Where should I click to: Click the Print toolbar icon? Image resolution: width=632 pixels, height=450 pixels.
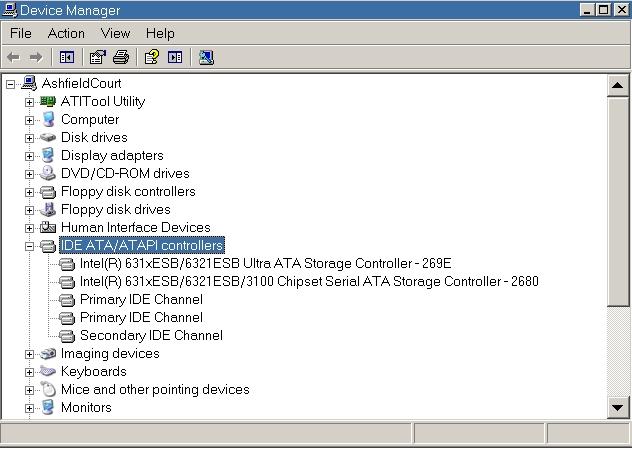click(121, 57)
